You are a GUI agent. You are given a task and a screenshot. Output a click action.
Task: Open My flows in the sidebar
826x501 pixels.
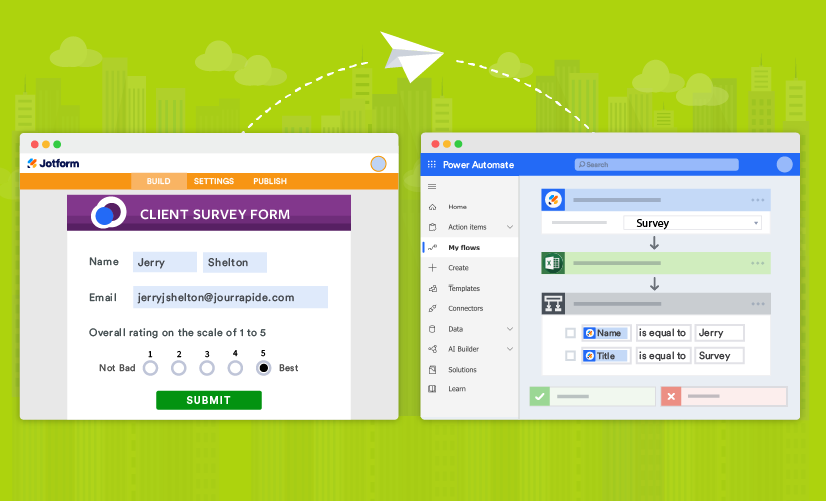[470, 247]
